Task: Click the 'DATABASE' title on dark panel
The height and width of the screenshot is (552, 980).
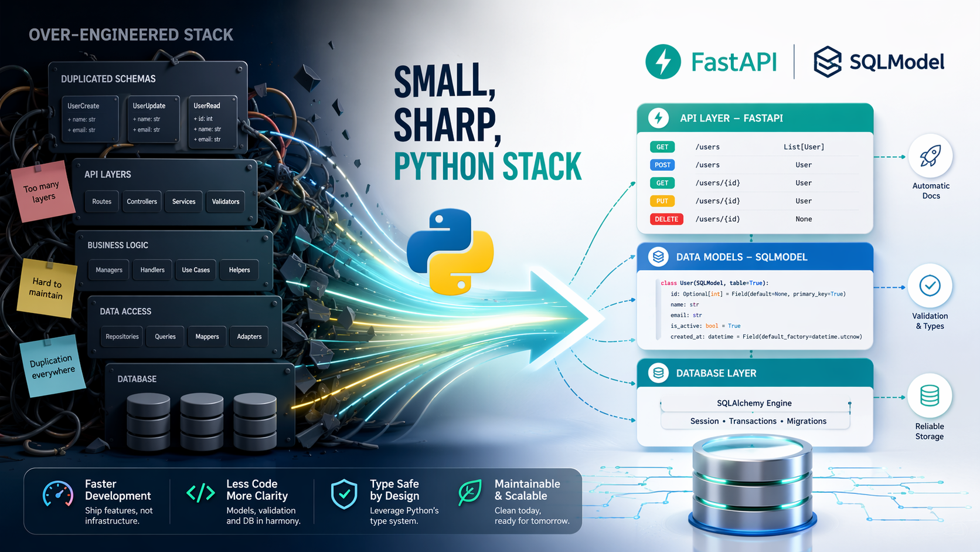Action: point(137,380)
